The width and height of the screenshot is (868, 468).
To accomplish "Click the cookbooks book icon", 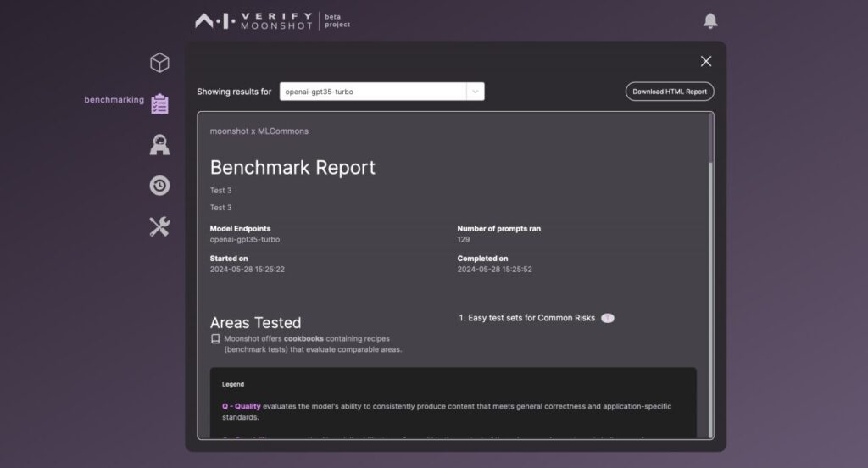I will pyautogui.click(x=215, y=338).
